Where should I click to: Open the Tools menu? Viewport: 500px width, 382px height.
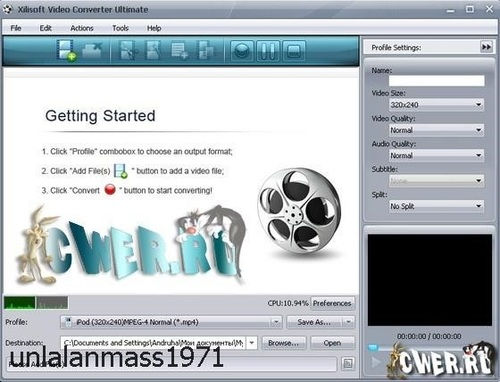(x=120, y=28)
